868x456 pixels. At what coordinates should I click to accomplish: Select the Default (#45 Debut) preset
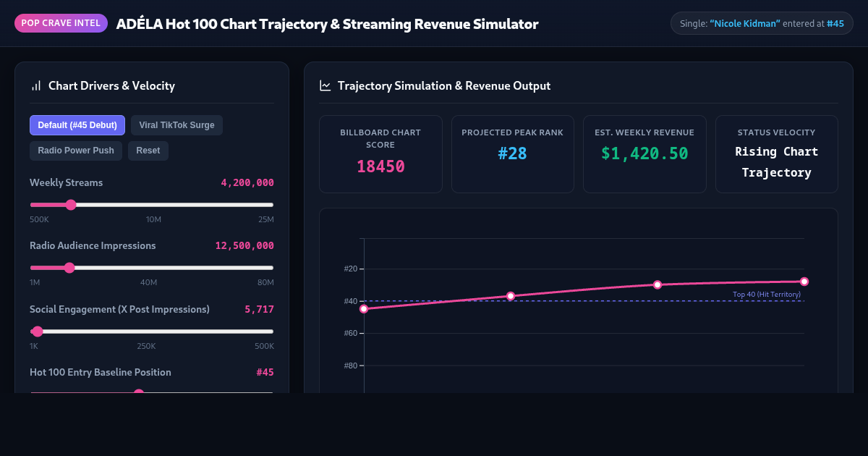[77, 125]
